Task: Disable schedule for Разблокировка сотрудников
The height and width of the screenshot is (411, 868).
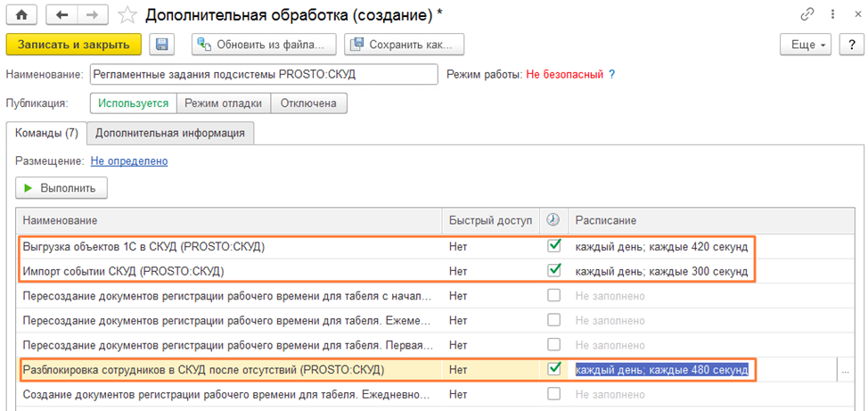Action: 554,368
